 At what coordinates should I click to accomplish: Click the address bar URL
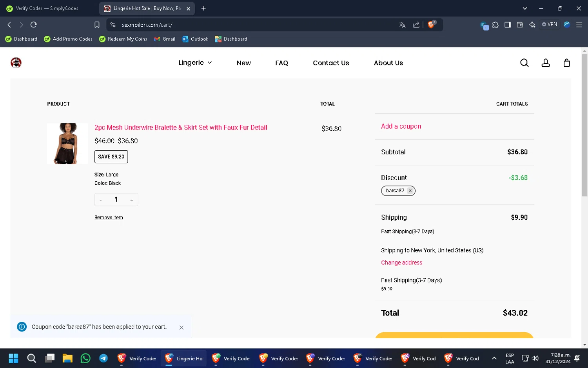147,25
